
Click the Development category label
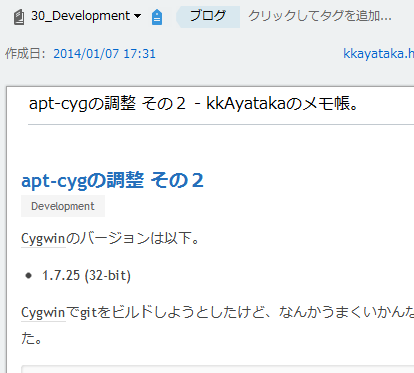coord(63,206)
